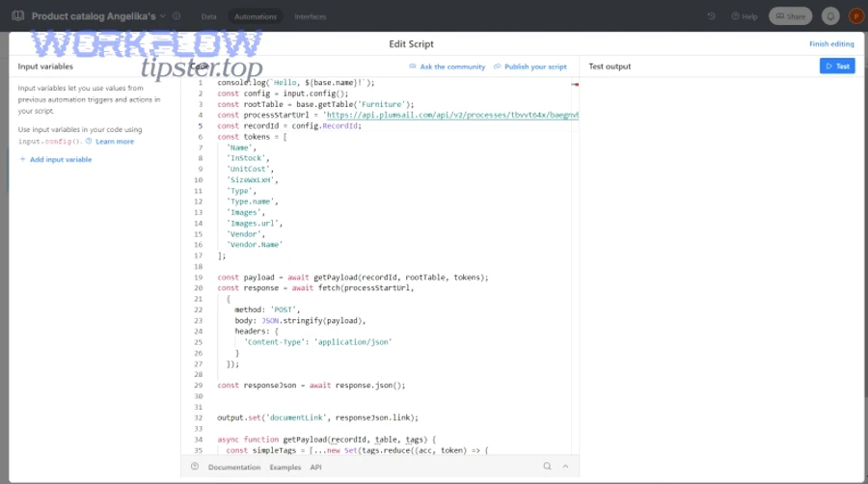Click the help circle icon beside Documentation
Image resolution: width=868 pixels, height=484 pixels.
click(x=195, y=467)
